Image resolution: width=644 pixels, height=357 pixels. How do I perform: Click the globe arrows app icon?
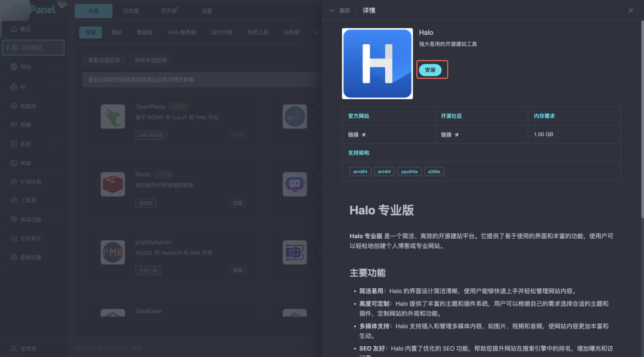[295, 252]
